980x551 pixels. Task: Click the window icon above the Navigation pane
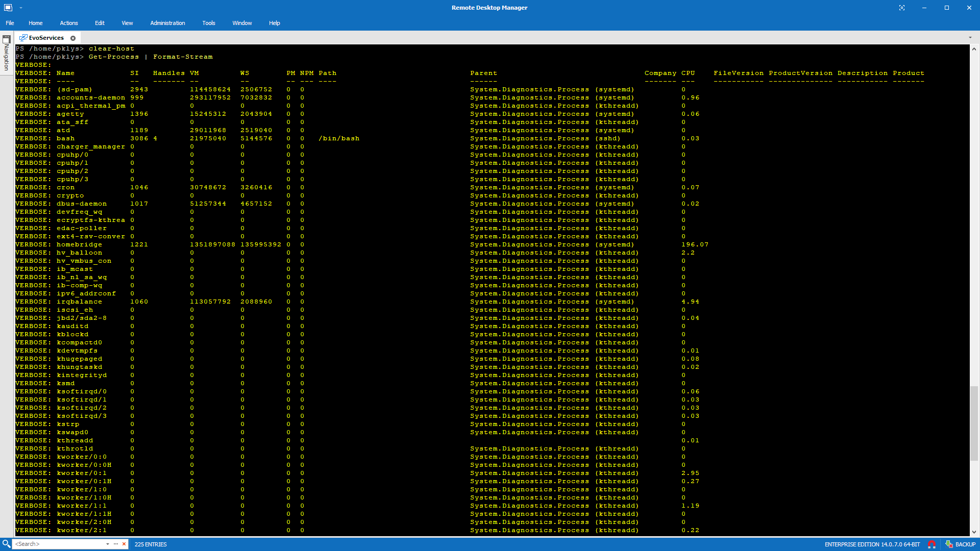[x=7, y=39]
